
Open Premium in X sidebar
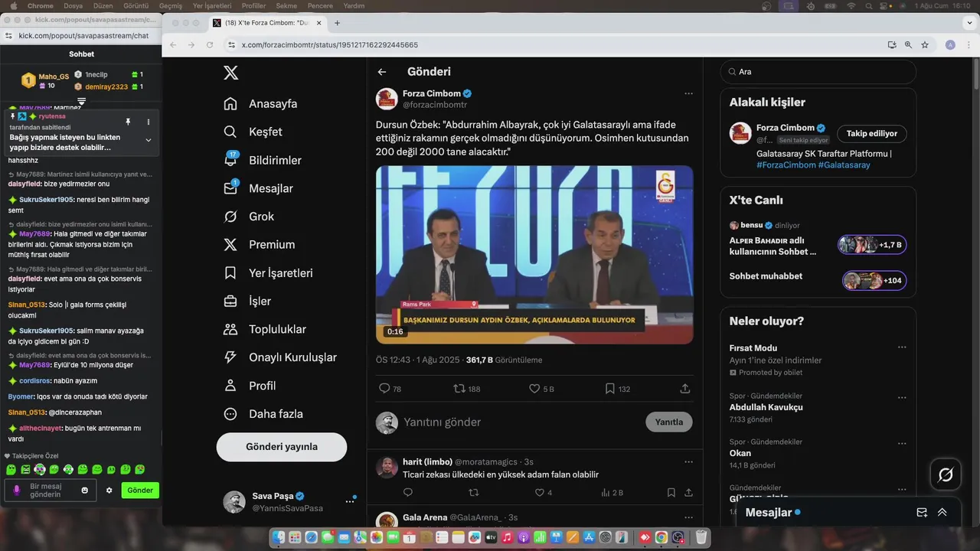(x=258, y=245)
